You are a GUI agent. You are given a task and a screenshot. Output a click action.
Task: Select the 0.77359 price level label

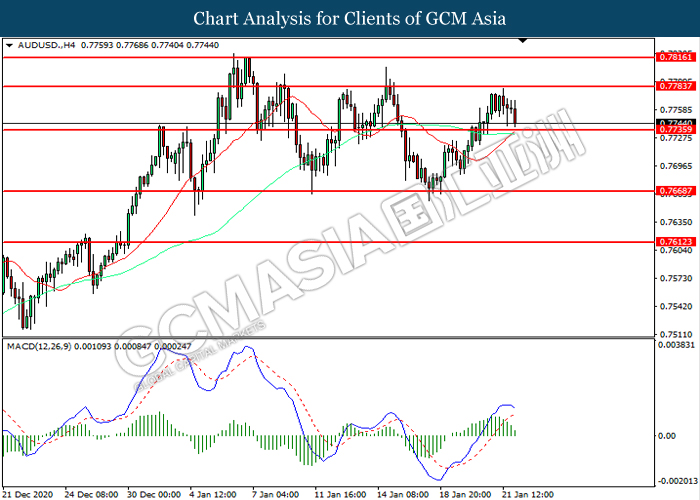click(x=675, y=130)
